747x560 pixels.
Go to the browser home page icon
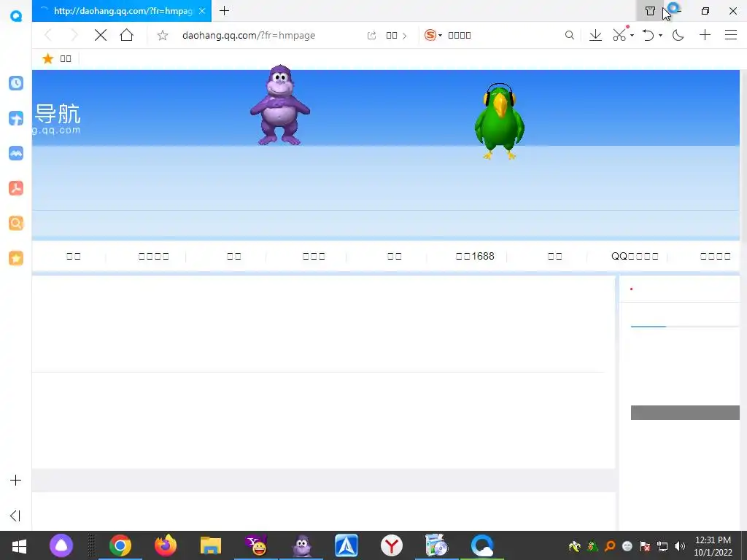coord(127,35)
